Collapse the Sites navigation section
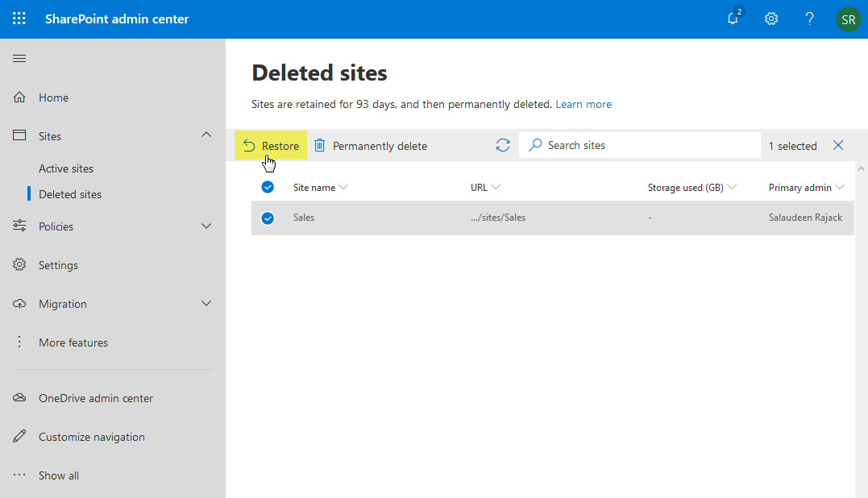868x498 pixels. [x=206, y=135]
